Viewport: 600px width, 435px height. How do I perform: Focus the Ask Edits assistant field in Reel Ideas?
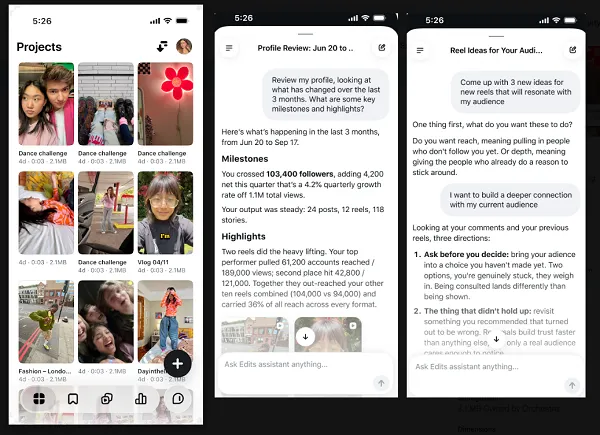496,376
